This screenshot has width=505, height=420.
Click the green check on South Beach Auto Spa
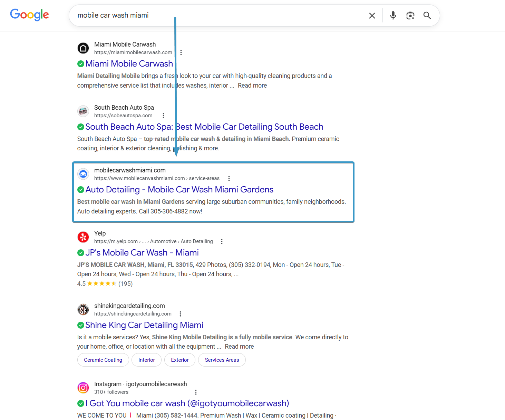pos(80,127)
